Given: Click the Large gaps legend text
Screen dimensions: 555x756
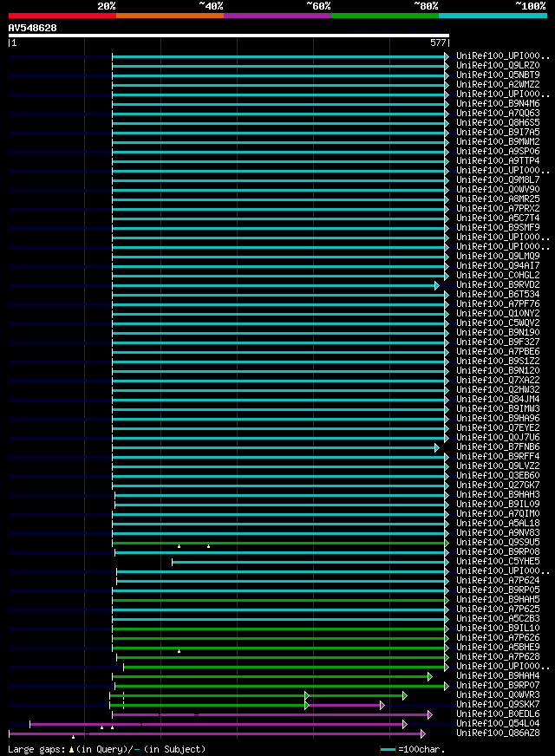Looking at the screenshot, I should (107, 750).
